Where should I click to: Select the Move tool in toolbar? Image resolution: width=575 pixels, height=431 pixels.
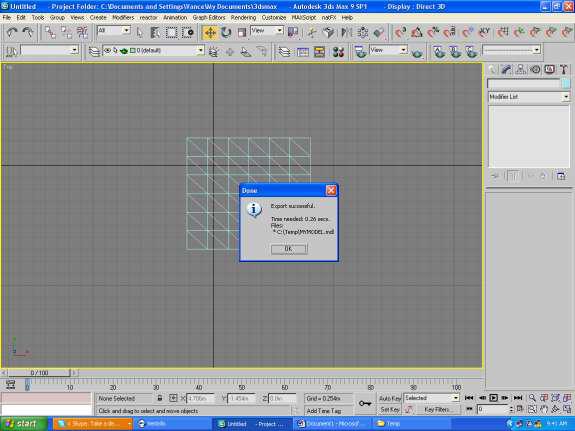pos(210,33)
